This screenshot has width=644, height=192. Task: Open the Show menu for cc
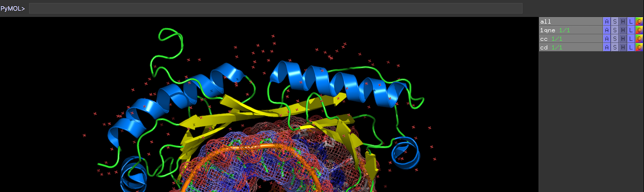(615, 38)
